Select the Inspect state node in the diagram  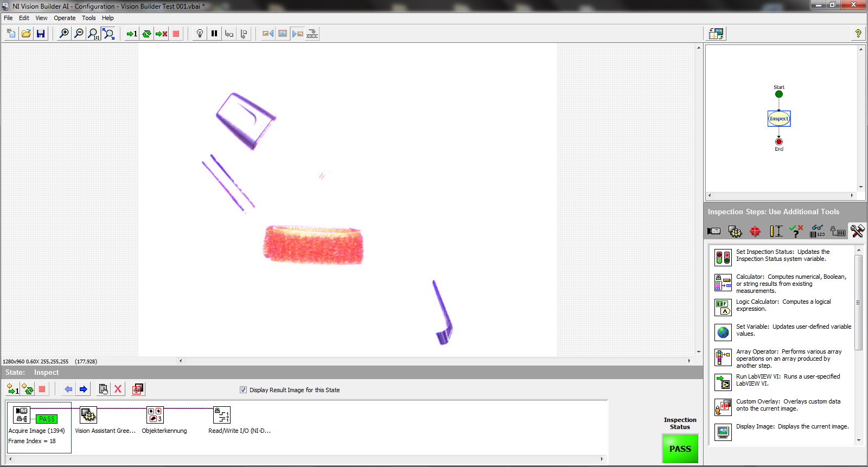[x=779, y=118]
